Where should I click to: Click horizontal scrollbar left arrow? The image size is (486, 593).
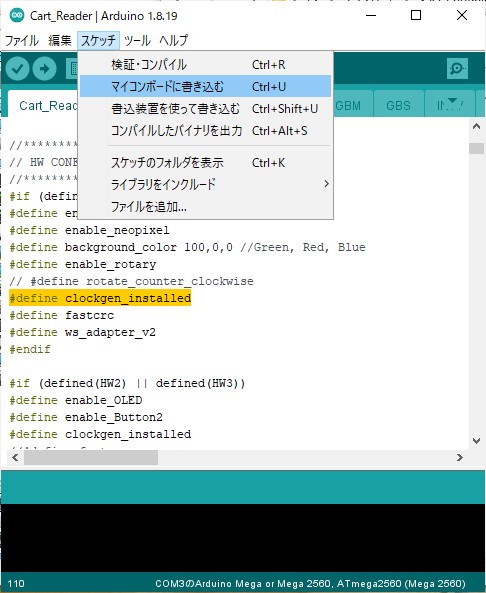pos(15,458)
